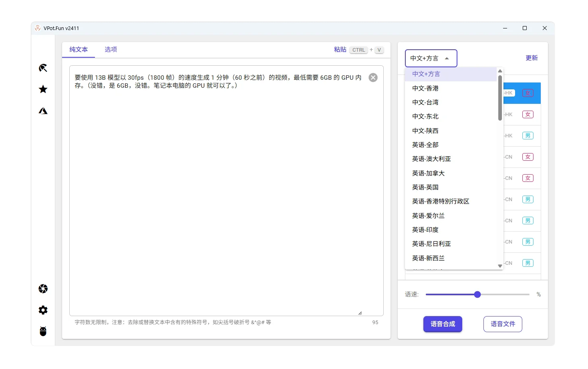
Task: Choose 英语-澳大利亚 from the list
Action: [451, 159]
